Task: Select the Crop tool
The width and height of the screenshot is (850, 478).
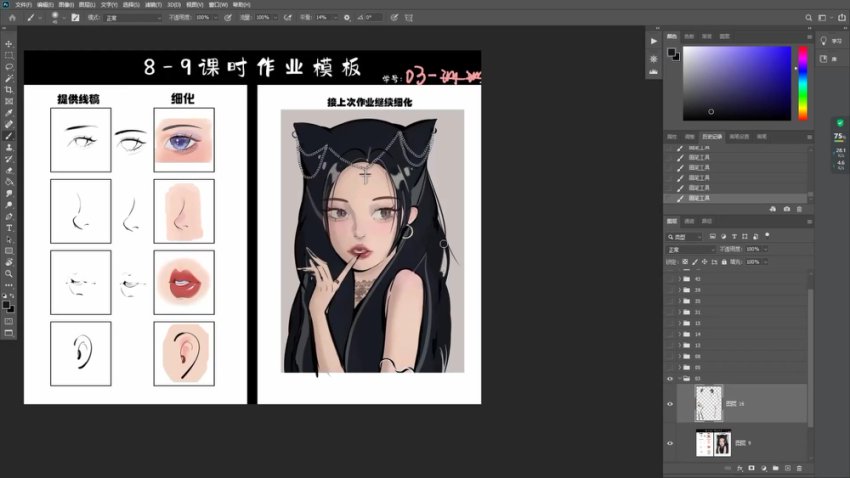Action: 9,89
